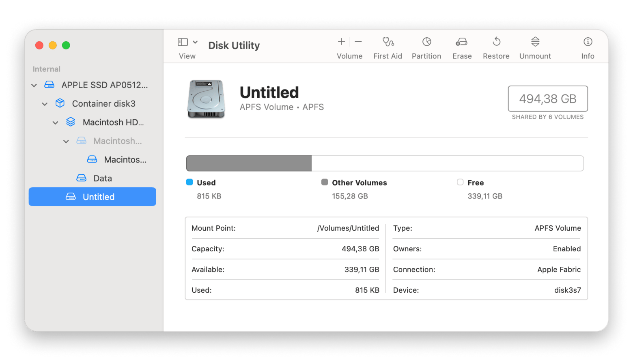Open the View dropdown chevron

pyautogui.click(x=195, y=42)
